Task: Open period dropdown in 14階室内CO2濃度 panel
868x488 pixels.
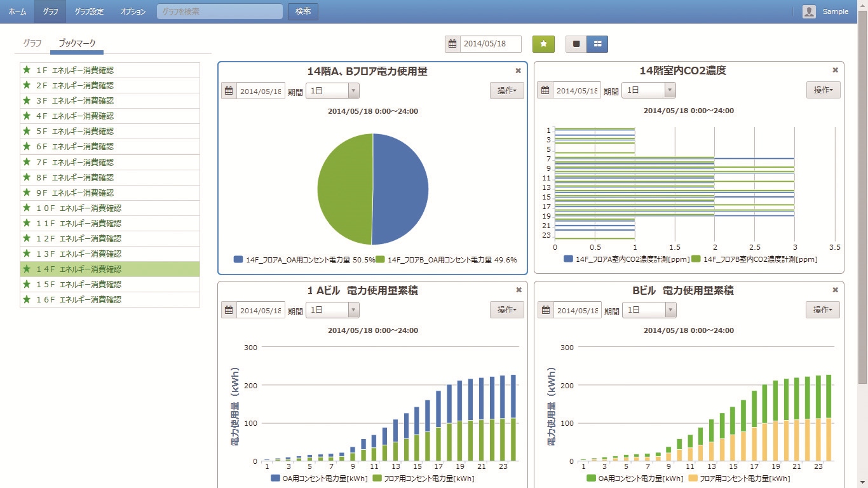Action: click(x=648, y=91)
